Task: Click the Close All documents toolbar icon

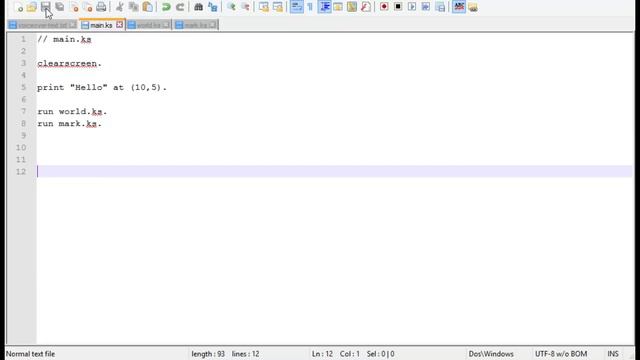Action: [x=87, y=7]
